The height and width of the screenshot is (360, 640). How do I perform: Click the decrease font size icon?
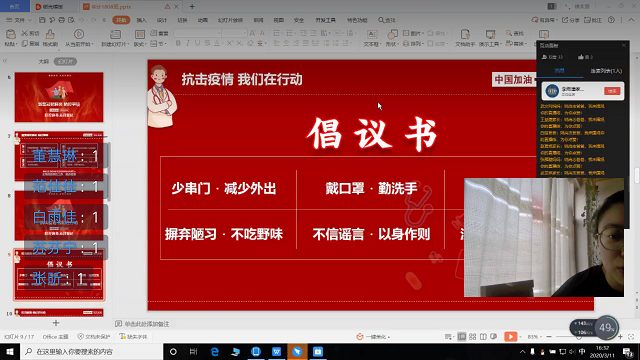point(262,33)
